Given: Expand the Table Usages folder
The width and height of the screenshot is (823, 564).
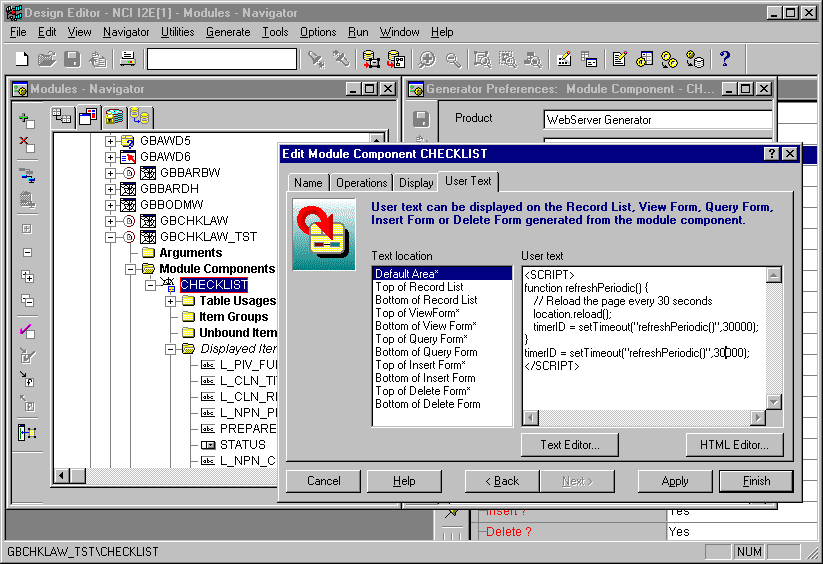Looking at the screenshot, I should (x=171, y=301).
